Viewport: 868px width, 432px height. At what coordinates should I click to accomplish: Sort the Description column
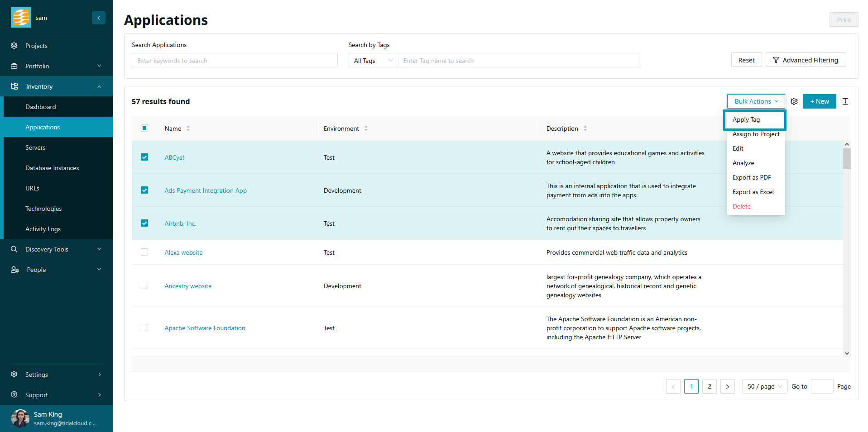pyautogui.click(x=585, y=128)
